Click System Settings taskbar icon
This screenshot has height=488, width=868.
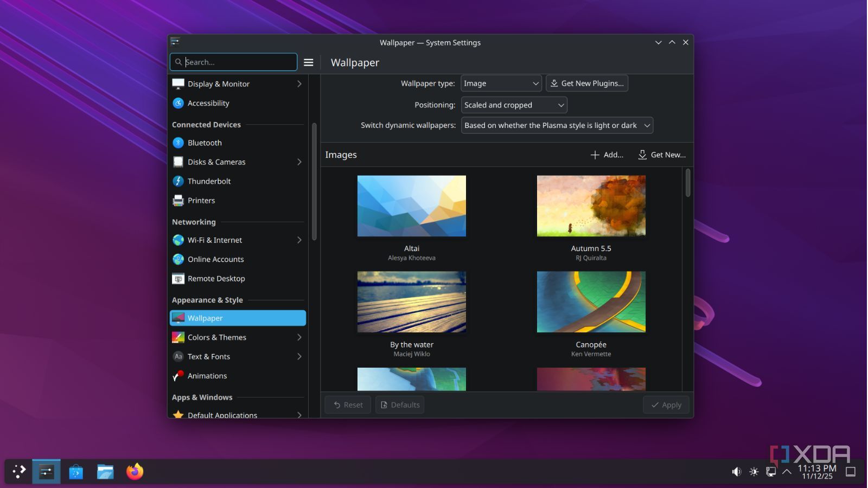[47, 472]
